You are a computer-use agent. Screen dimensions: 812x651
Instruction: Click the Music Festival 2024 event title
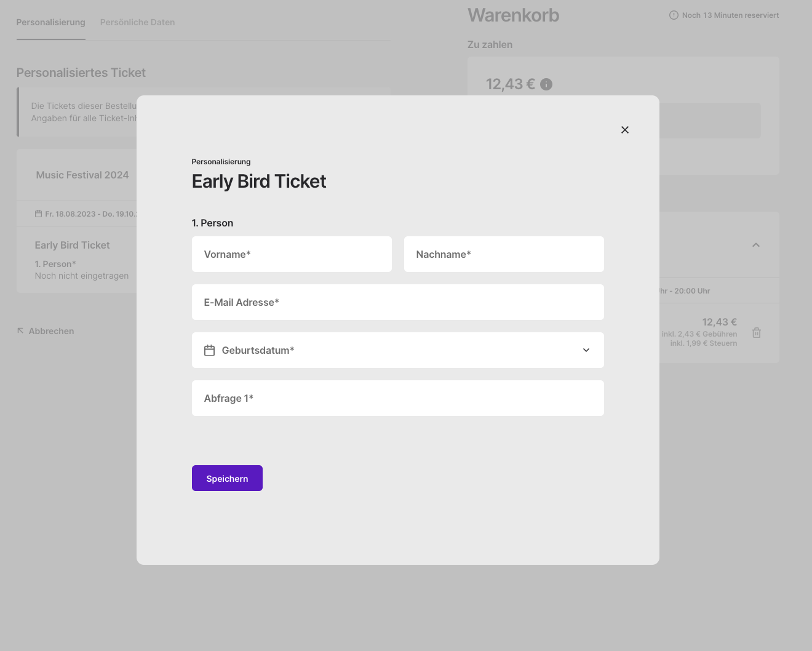[x=82, y=175]
